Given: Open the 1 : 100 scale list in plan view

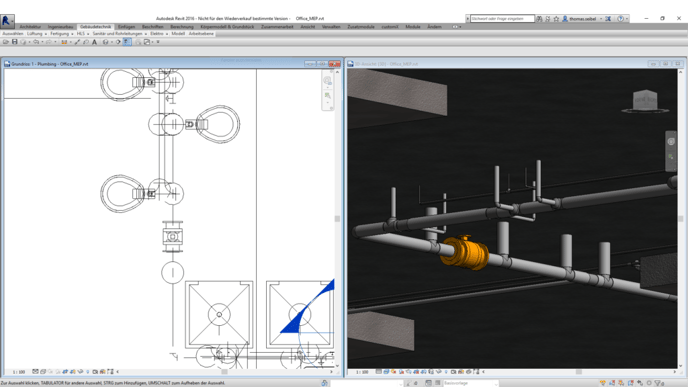Looking at the screenshot, I should pos(18,372).
